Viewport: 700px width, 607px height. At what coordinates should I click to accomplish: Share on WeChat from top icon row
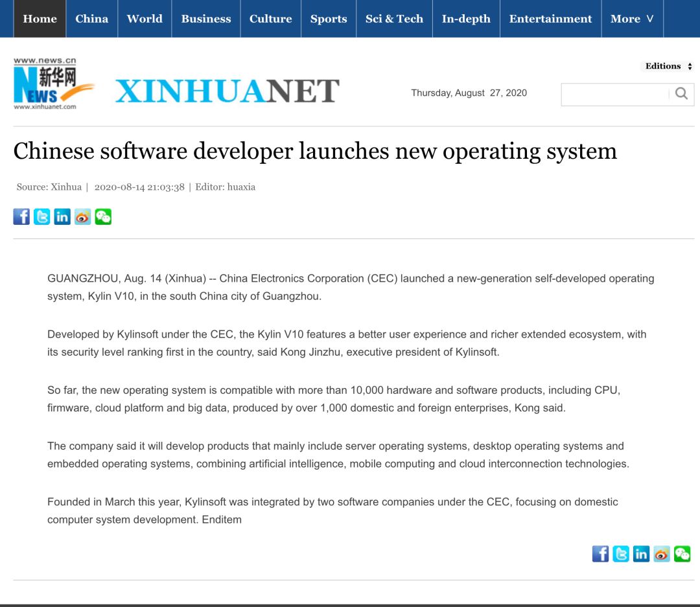tap(103, 217)
